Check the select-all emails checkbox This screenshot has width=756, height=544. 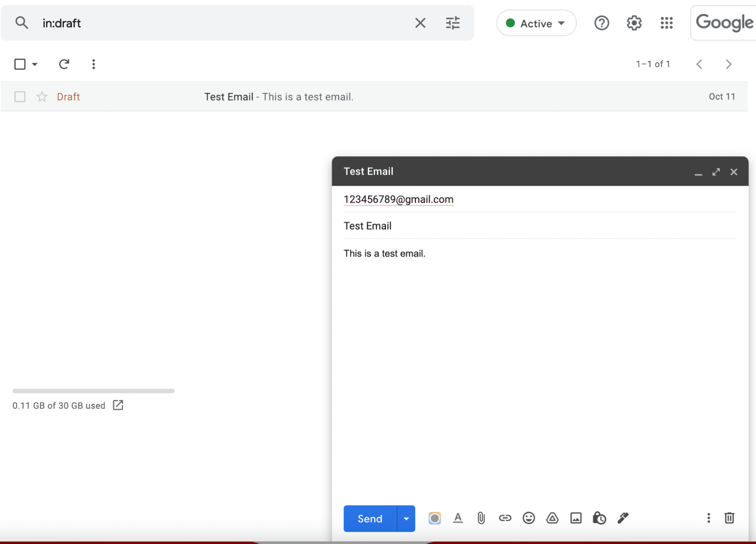click(x=19, y=64)
